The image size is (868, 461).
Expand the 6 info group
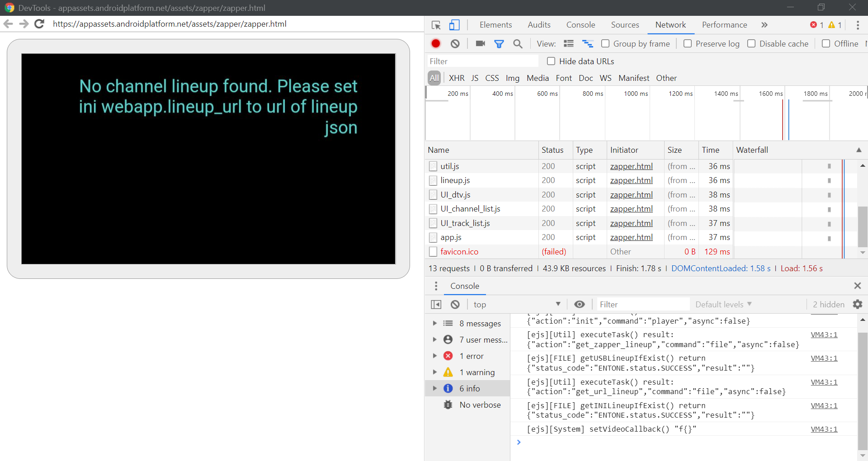(x=434, y=389)
